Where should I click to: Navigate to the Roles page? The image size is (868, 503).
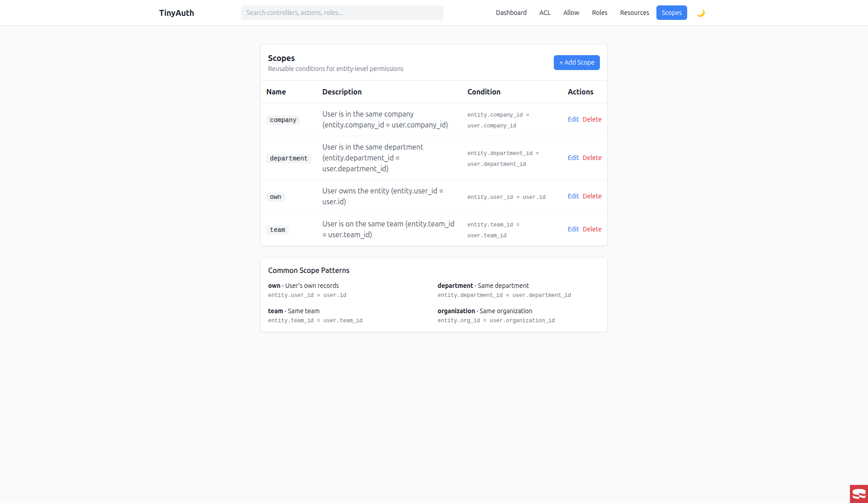599,13
